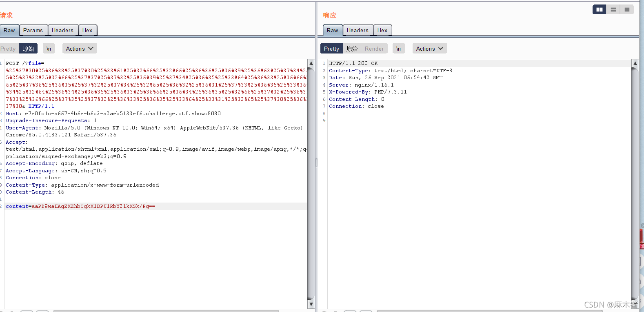Click response scrollbar up arrow
644x312 pixels.
pos(635,63)
